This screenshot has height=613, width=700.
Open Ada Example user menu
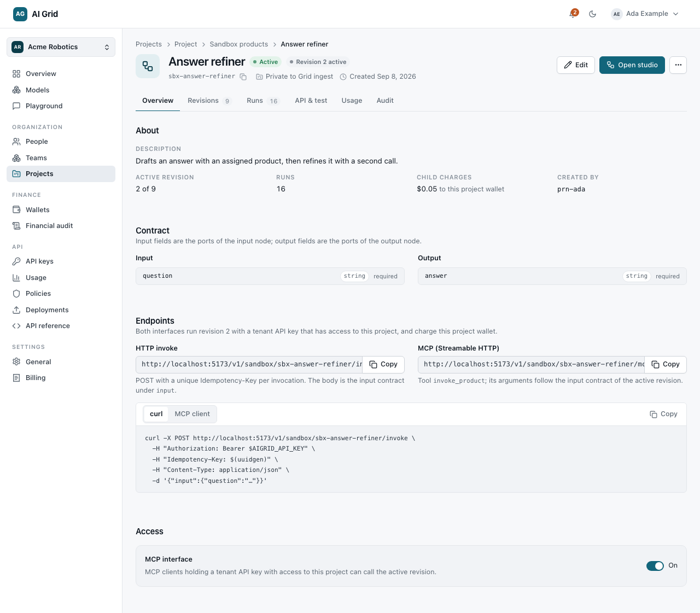(645, 14)
